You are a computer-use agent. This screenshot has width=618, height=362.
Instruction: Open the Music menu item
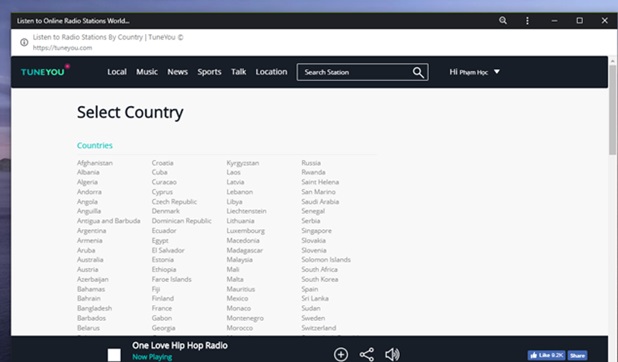147,72
